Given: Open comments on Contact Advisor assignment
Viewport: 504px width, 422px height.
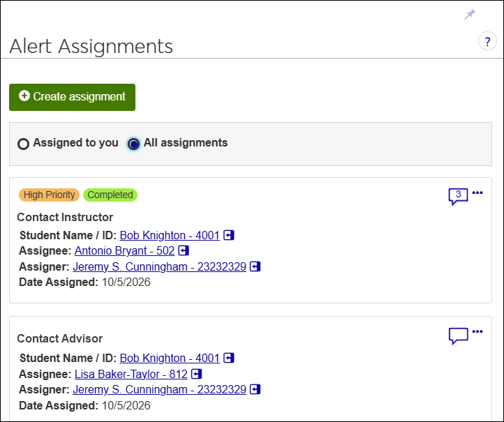Looking at the screenshot, I should [458, 336].
